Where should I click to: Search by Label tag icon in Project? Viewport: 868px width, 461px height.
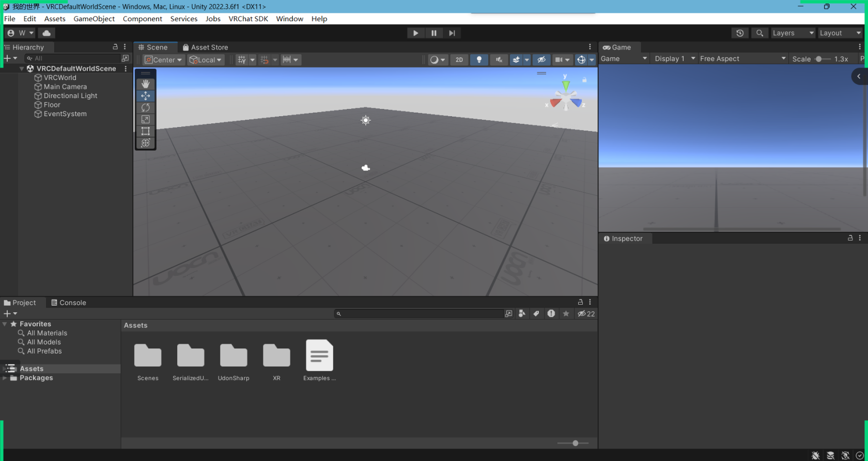(x=536, y=313)
